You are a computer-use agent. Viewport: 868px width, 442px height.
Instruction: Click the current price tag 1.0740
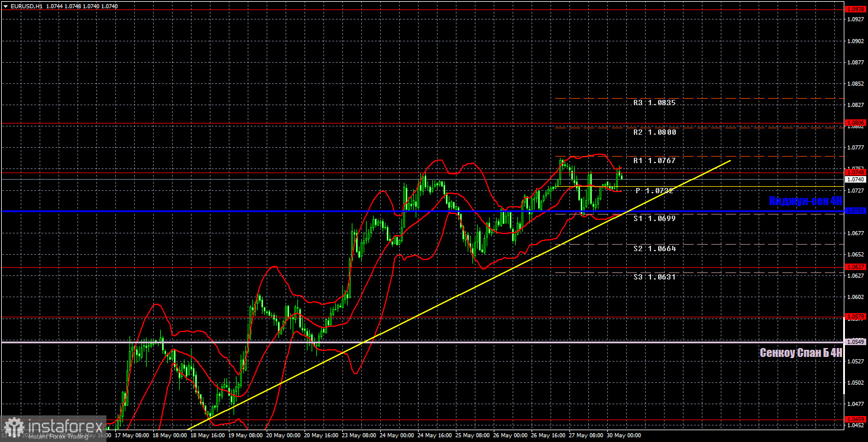856,179
